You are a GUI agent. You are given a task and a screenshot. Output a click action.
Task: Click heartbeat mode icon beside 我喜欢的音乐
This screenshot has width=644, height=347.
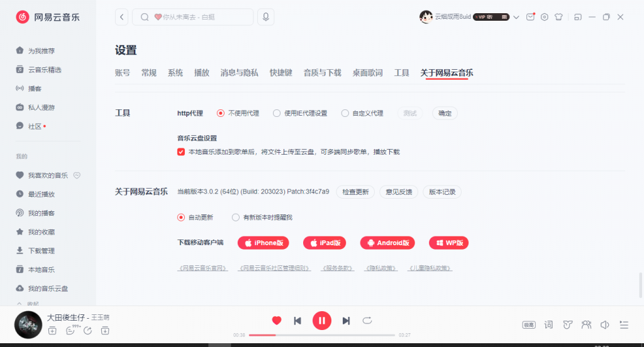click(77, 175)
